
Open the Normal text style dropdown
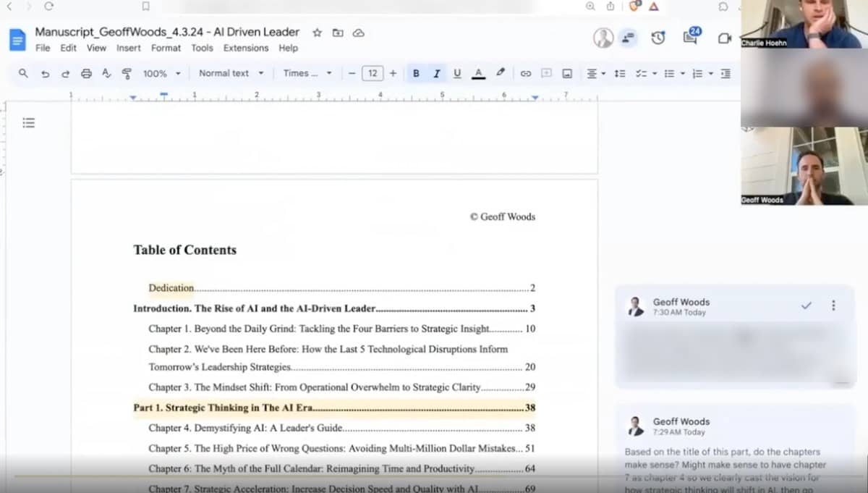(231, 73)
